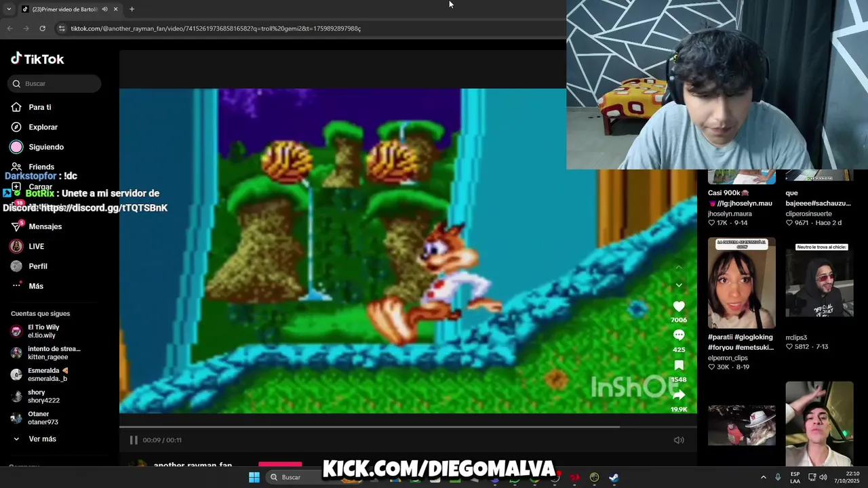The image size is (868, 488).
Task: Open Otaner followed account
Action: coord(43,418)
